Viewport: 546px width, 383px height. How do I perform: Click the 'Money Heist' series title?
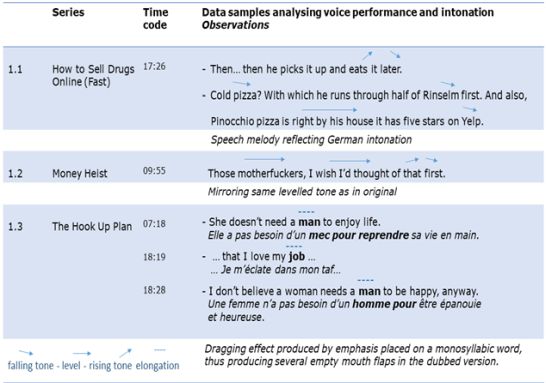click(x=80, y=173)
